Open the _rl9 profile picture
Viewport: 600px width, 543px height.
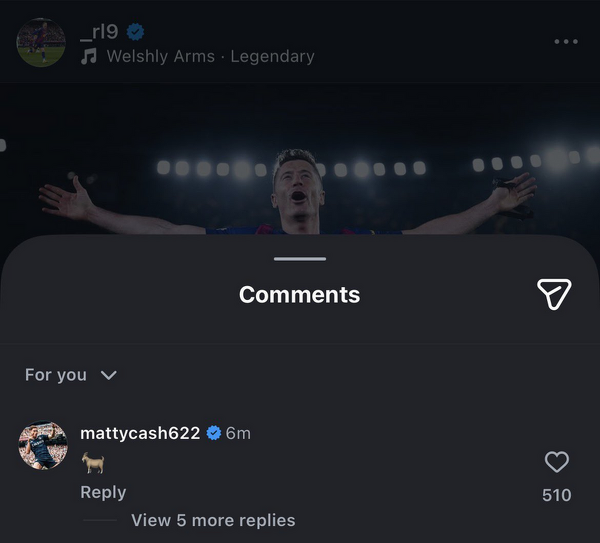pyautogui.click(x=41, y=43)
